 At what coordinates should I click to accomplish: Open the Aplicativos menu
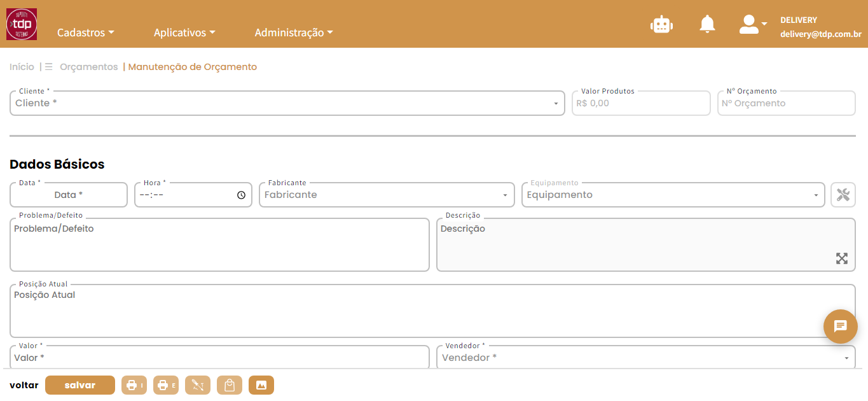(184, 32)
